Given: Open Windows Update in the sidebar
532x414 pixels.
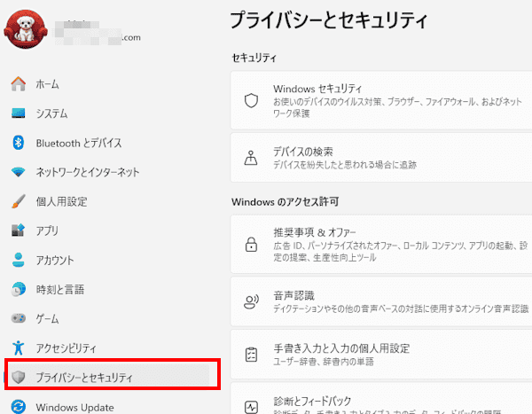Looking at the screenshot, I should [75, 407].
